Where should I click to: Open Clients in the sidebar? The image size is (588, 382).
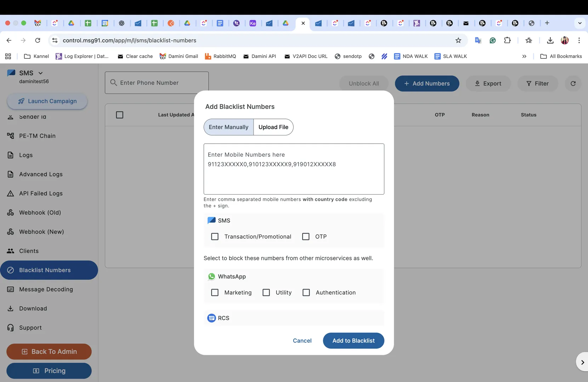click(x=49, y=251)
